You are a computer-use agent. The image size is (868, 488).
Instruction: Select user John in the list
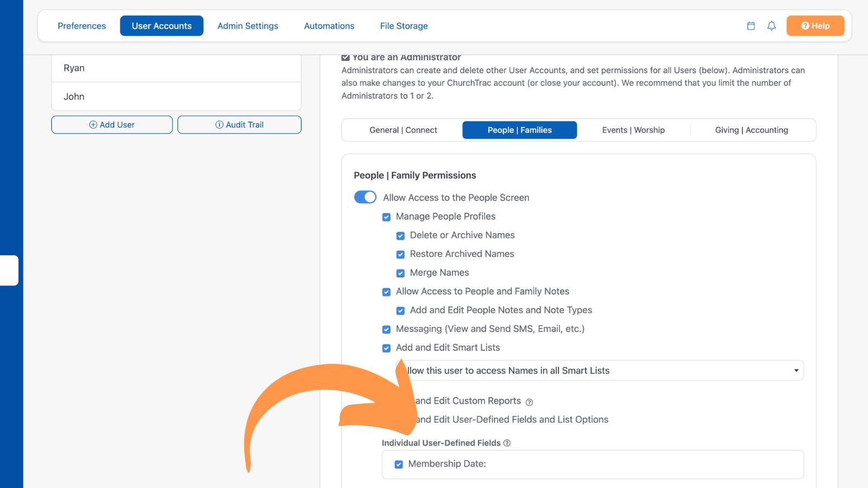[176, 97]
